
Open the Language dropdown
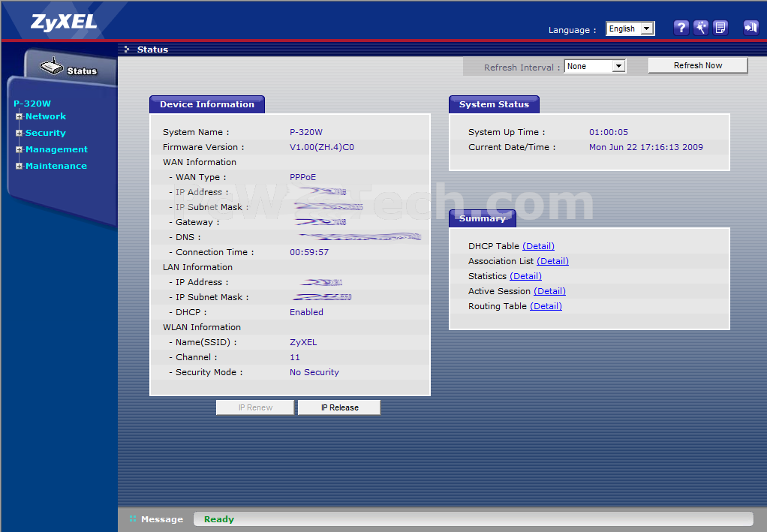tap(630, 29)
